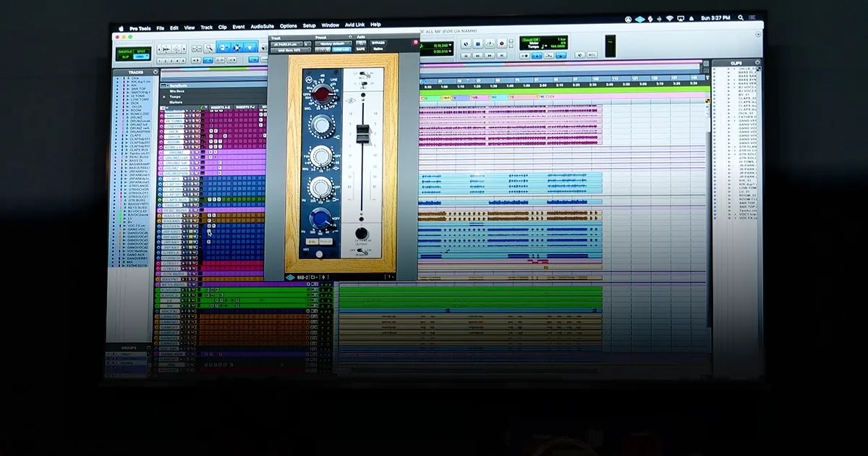The height and width of the screenshot is (456, 868).
Task: Click the Wi-Fi icon in the menu bar
Action: [x=670, y=17]
